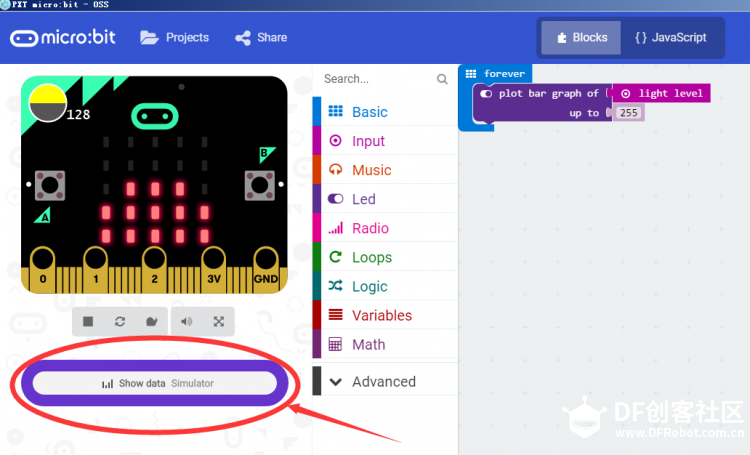
Task: Focus the block Search field
Action: (385, 79)
